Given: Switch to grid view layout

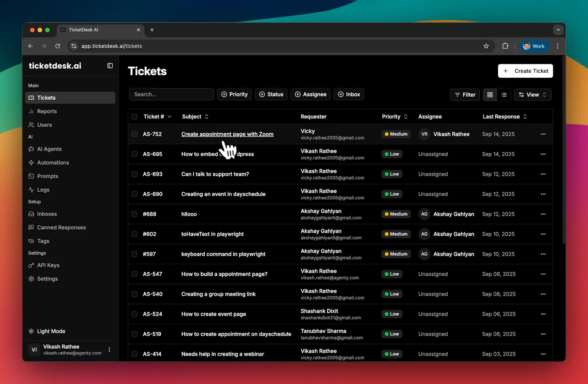Looking at the screenshot, I should coord(490,95).
